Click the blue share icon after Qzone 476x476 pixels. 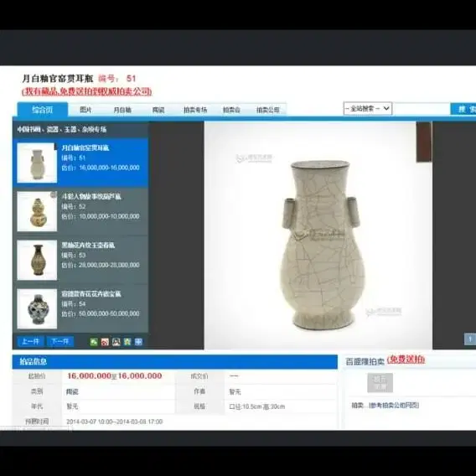tap(138, 342)
